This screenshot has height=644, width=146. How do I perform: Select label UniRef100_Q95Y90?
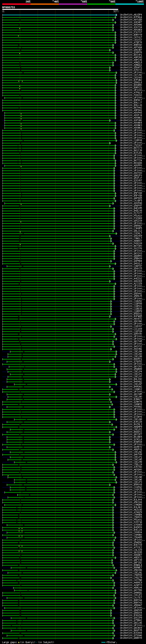click(131, 334)
